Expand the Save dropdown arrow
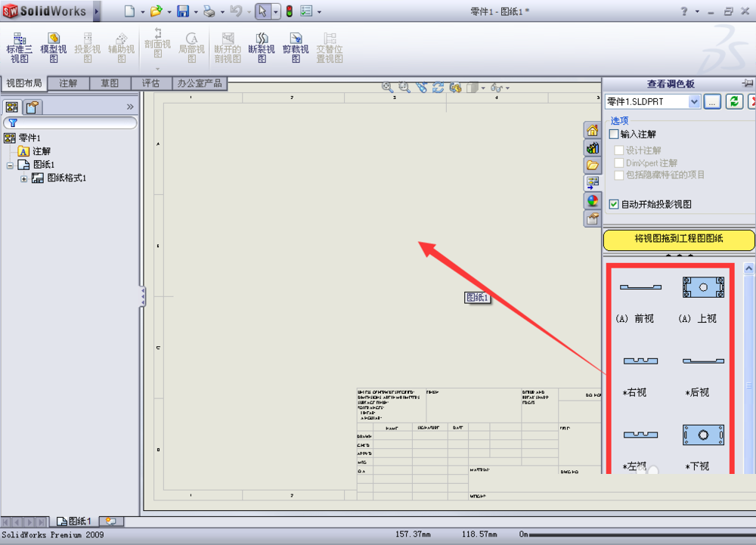Screen dimensions: 756x545 pyautogui.click(x=196, y=12)
